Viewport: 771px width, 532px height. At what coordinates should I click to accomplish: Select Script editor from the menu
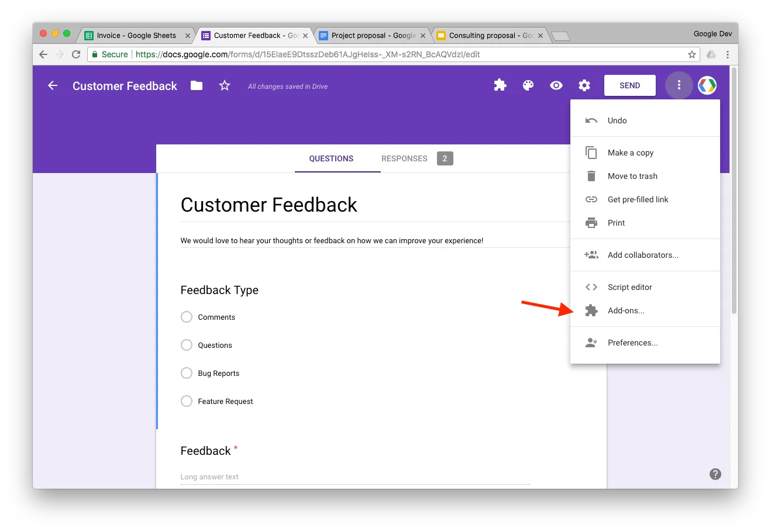630,287
